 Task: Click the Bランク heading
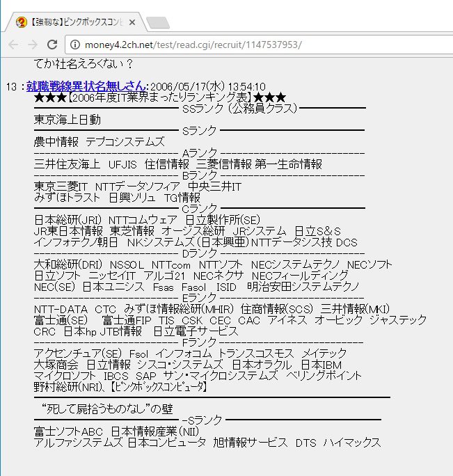pos(200,175)
